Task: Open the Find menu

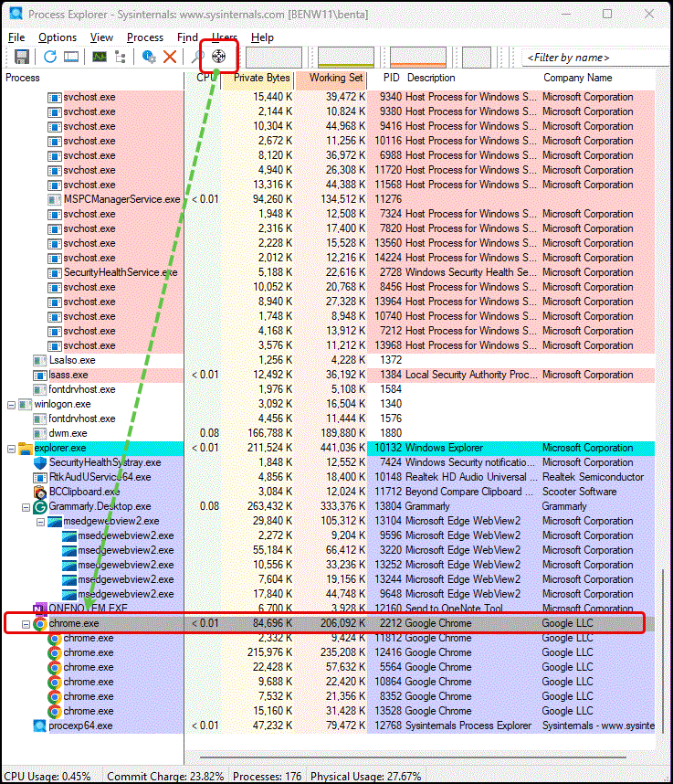Action: [187, 37]
